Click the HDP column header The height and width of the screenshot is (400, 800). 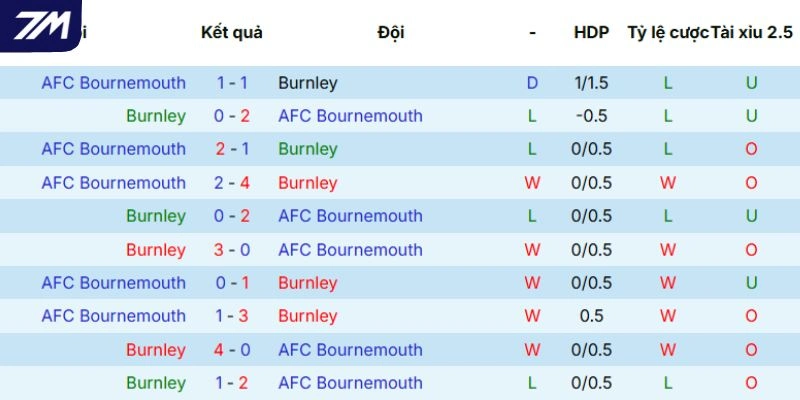[591, 32]
